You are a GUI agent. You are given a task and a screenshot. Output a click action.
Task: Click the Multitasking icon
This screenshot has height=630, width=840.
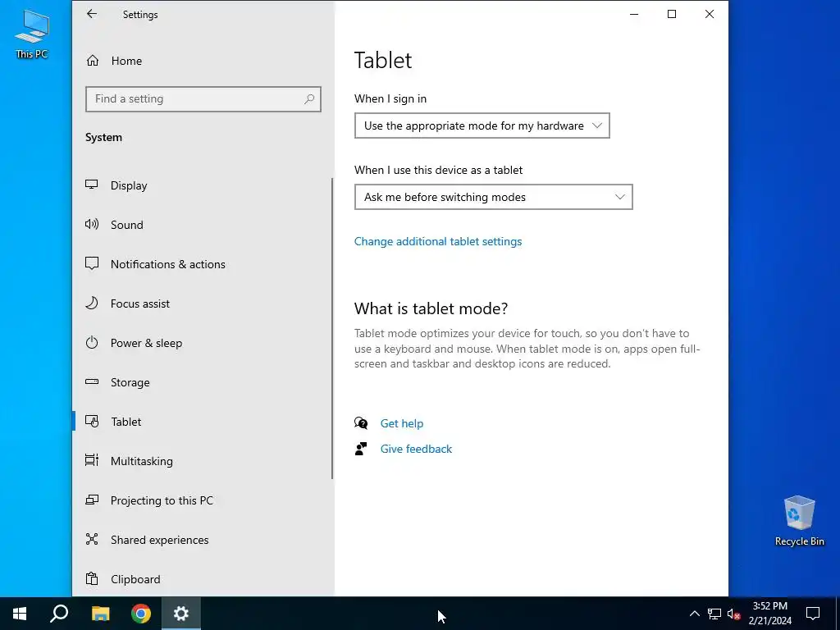tap(92, 461)
